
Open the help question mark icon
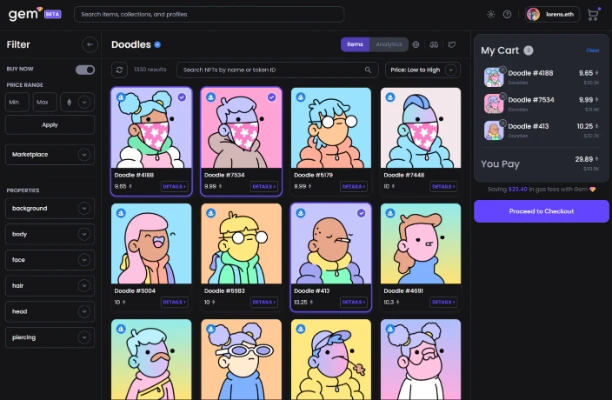click(507, 14)
